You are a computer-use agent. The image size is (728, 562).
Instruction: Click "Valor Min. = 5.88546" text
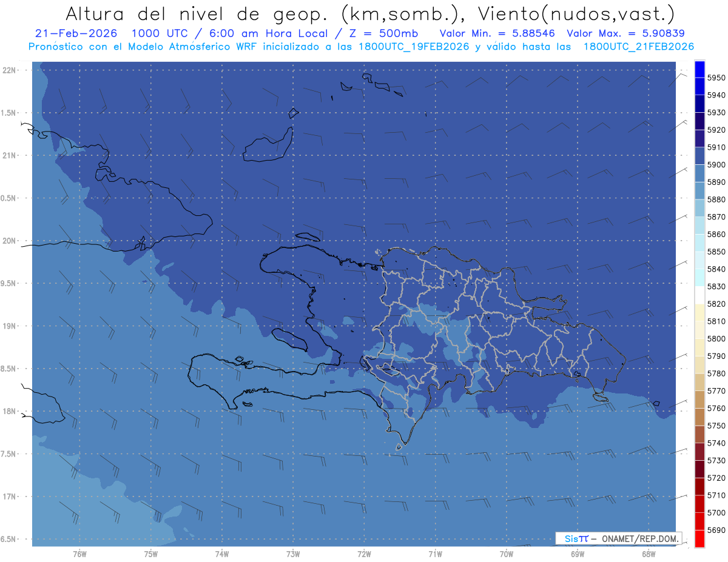(x=497, y=33)
